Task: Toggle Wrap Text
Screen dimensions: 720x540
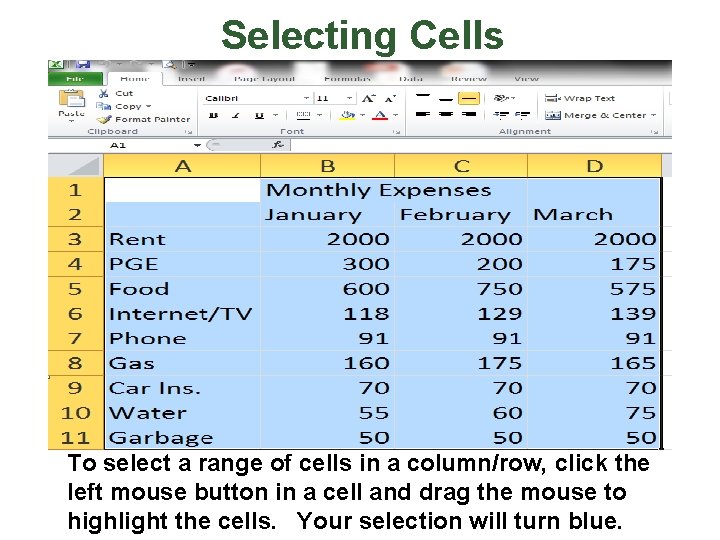Action: 579,98
